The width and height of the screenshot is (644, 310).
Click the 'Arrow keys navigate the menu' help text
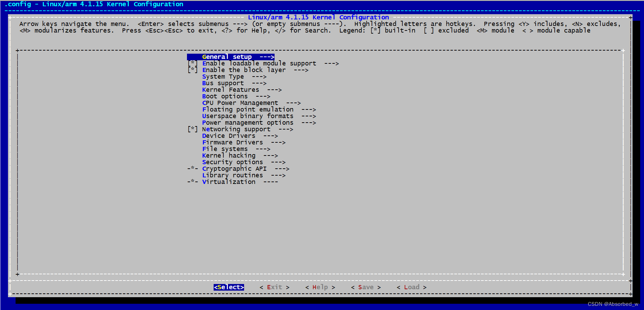coord(74,24)
